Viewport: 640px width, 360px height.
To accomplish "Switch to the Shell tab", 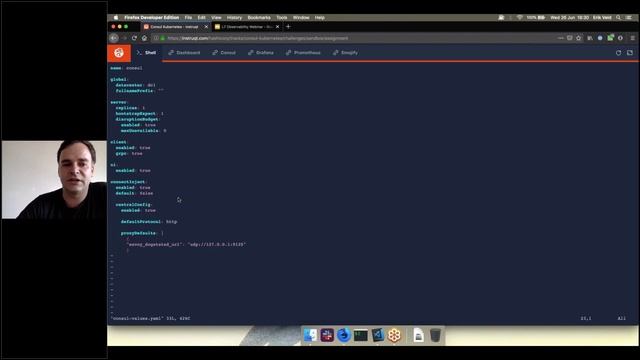I will tap(146, 53).
